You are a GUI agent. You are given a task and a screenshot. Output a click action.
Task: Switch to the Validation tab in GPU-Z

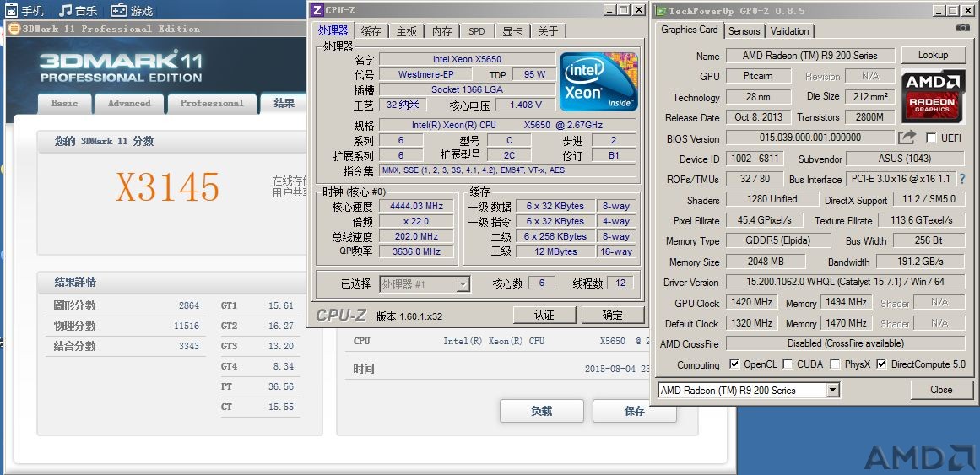[789, 30]
